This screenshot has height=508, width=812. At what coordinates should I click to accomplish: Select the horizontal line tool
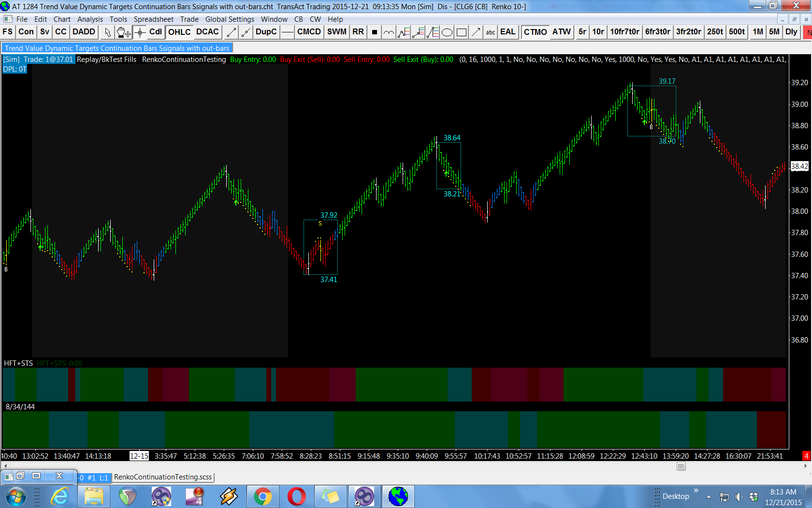click(287, 32)
